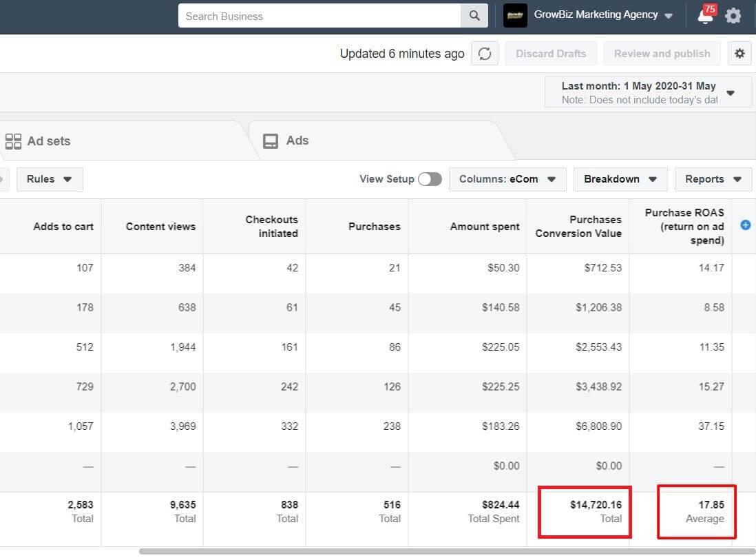
Task: Click the Review and publish button
Action: 662,54
